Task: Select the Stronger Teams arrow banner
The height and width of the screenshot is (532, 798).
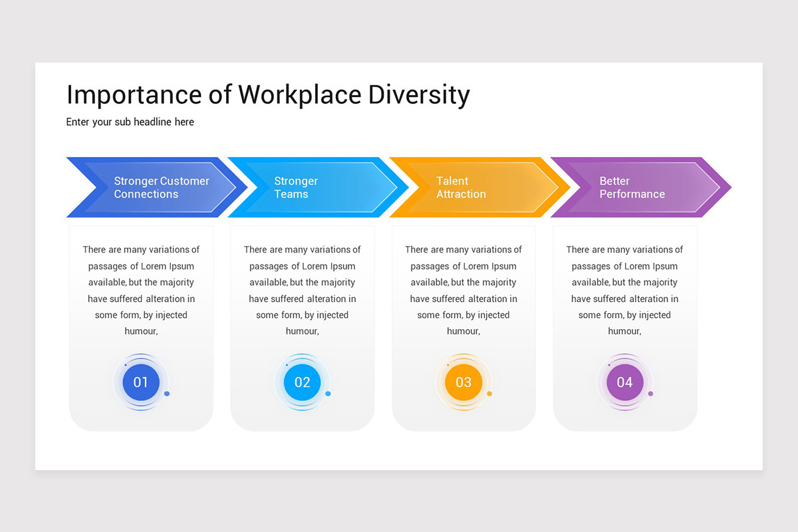Action: pyautogui.click(x=313, y=188)
